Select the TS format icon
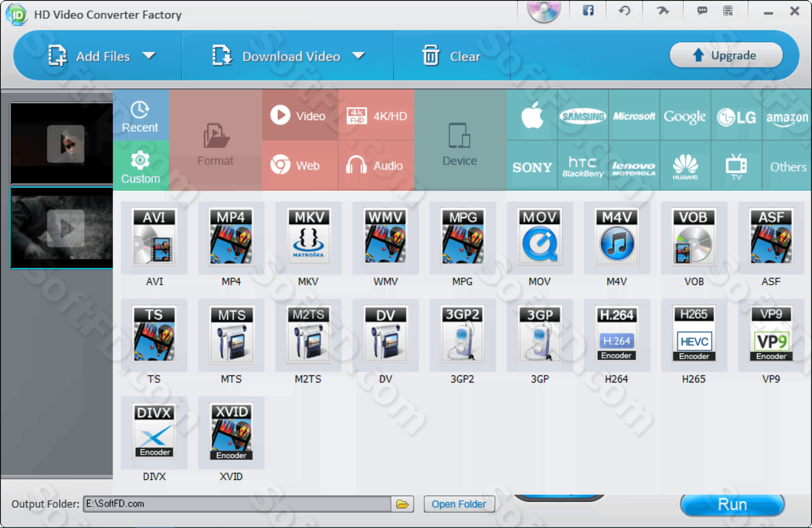 point(154,335)
